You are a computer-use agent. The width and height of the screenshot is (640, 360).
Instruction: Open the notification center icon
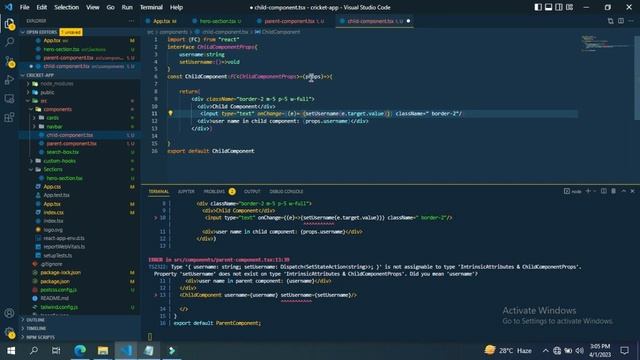point(624,351)
